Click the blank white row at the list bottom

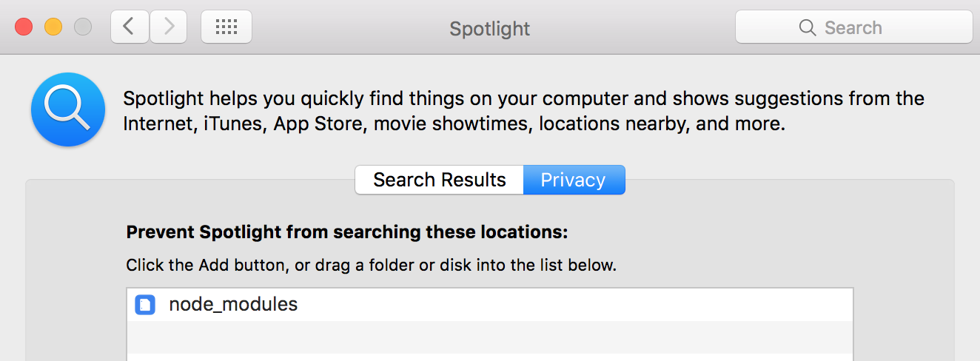click(x=489, y=357)
